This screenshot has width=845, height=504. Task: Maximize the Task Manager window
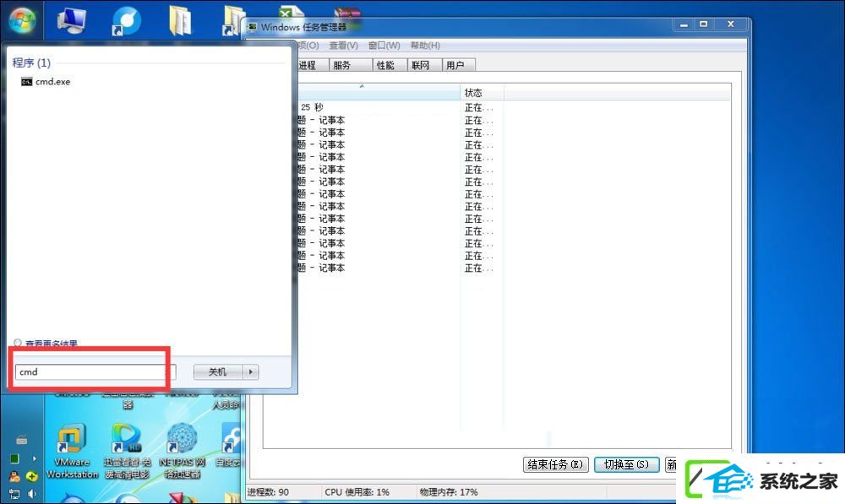[x=704, y=24]
